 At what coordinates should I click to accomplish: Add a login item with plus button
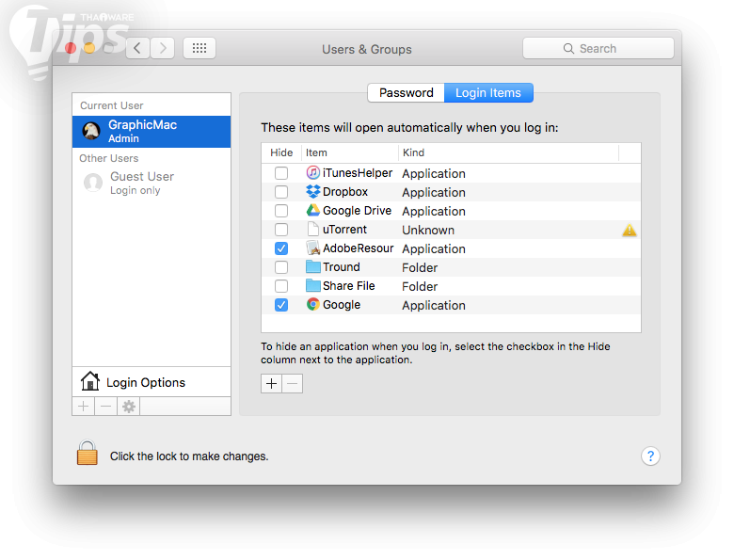(271, 384)
